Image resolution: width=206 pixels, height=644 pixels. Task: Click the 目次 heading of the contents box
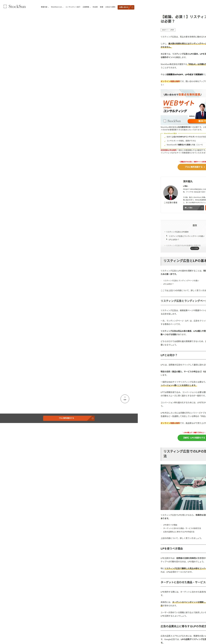coord(195,226)
